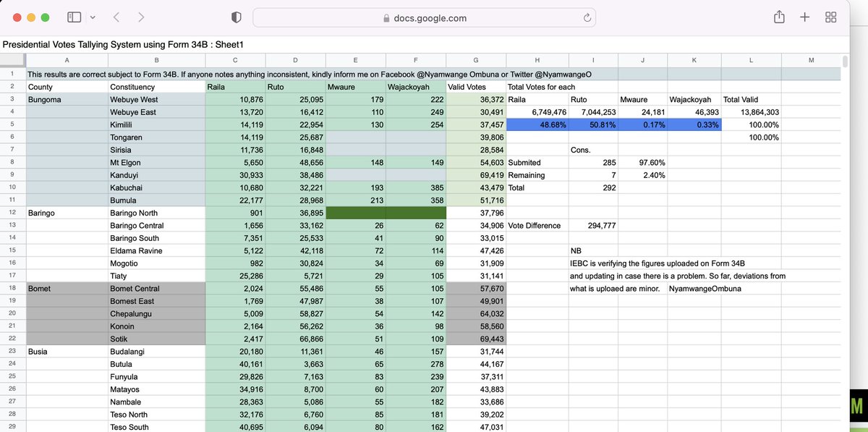This screenshot has height=432, width=868.
Task: Toggle the Safari sidebar panel icon
Action: point(74,17)
